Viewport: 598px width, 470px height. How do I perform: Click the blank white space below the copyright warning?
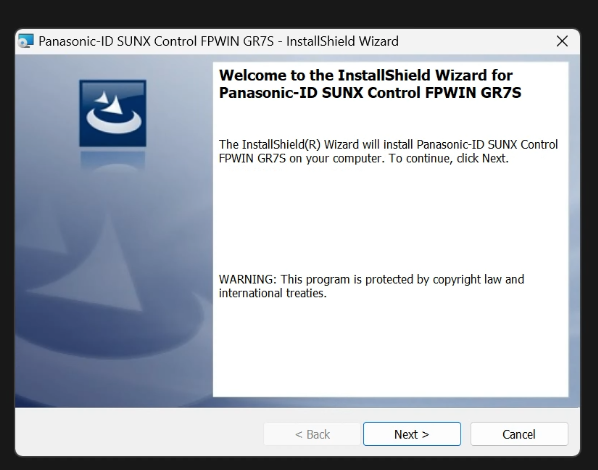tap(391, 347)
